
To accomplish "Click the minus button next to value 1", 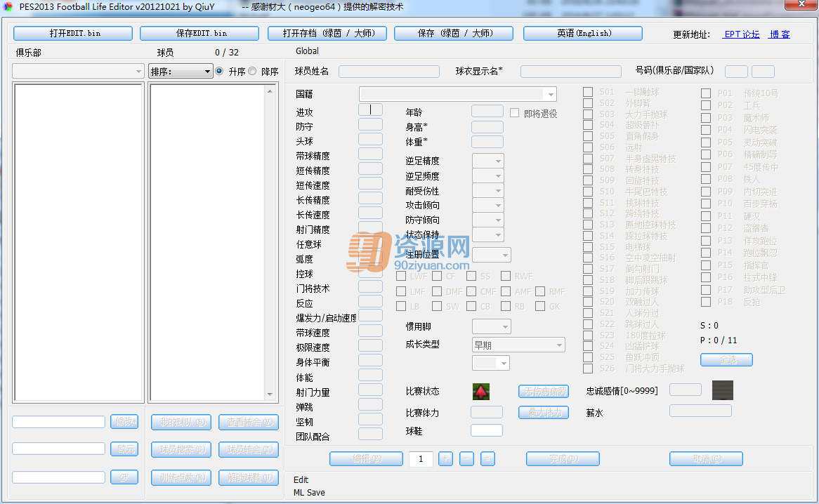I will pos(466,458).
